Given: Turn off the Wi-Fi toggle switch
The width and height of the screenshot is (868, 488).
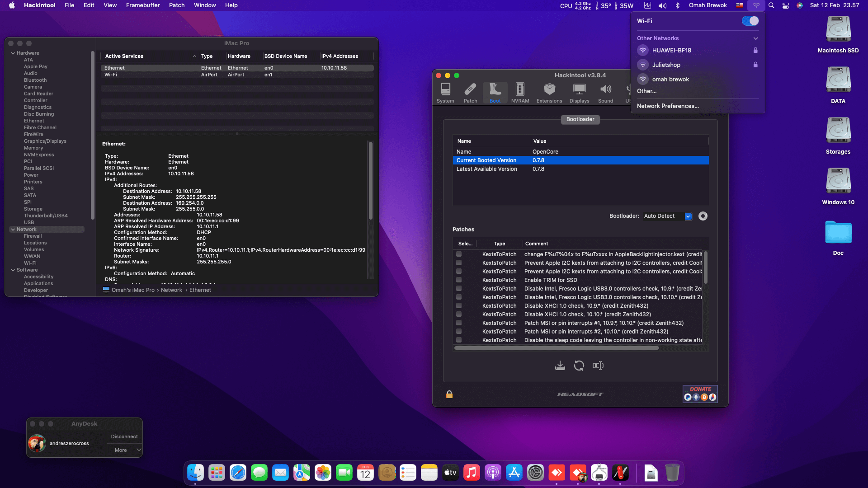Looking at the screenshot, I should pos(750,21).
